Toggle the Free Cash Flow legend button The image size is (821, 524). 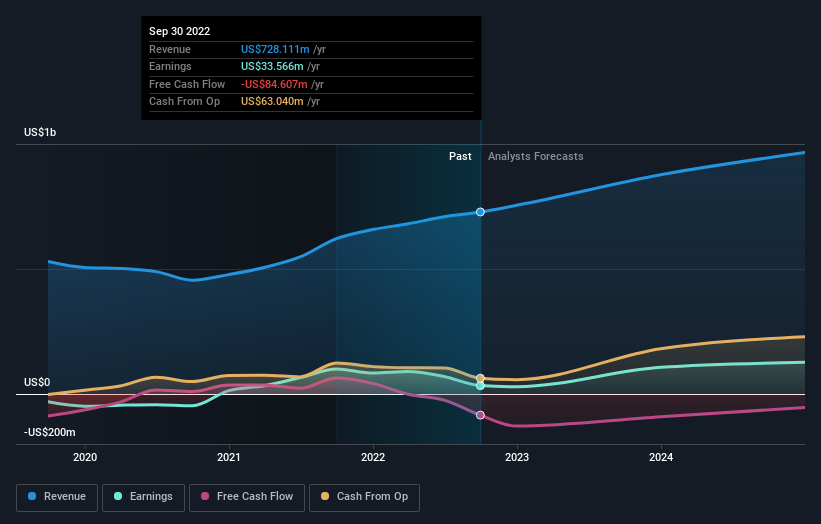[x=247, y=497]
